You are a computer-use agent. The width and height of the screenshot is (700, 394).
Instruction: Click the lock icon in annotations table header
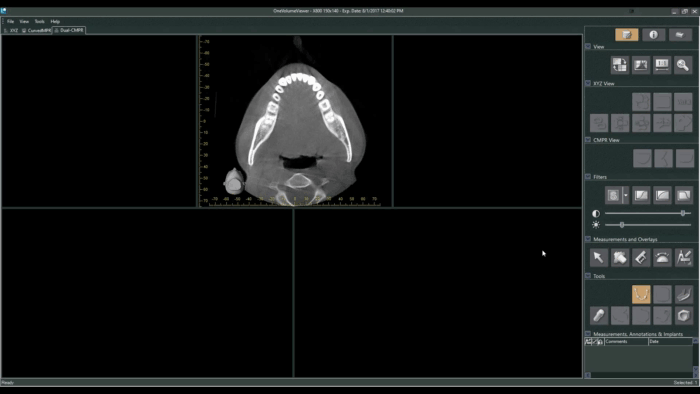pyautogui.click(x=600, y=341)
